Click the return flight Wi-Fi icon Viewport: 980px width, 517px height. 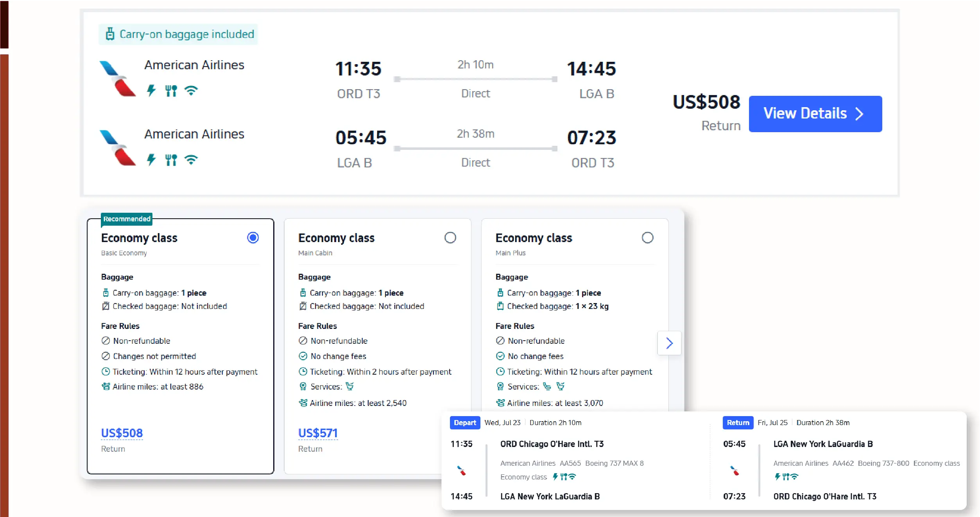point(191,160)
